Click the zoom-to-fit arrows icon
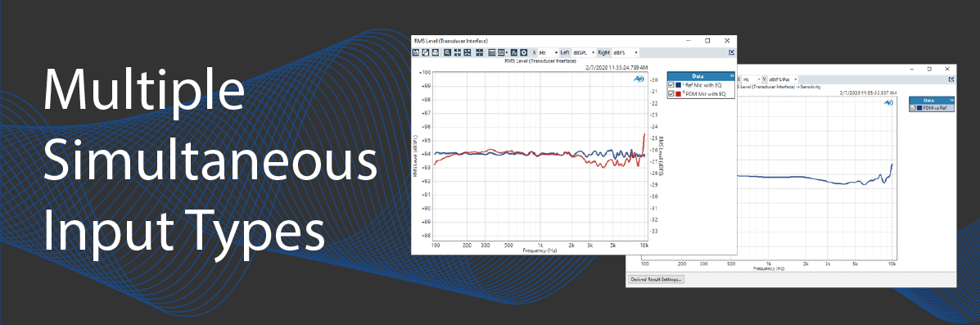This screenshot has width=980, height=325. 467,52
